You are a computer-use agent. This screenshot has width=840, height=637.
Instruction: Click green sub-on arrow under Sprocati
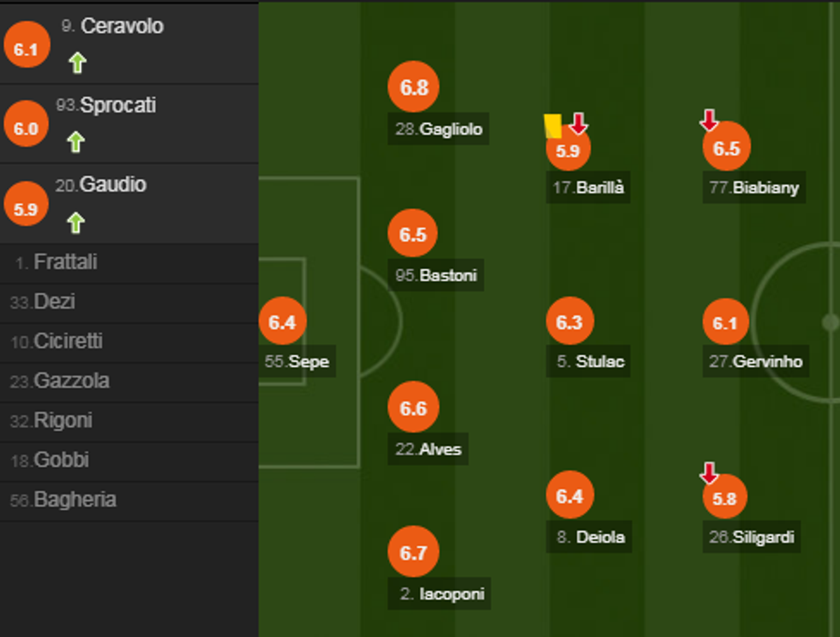[76, 141]
